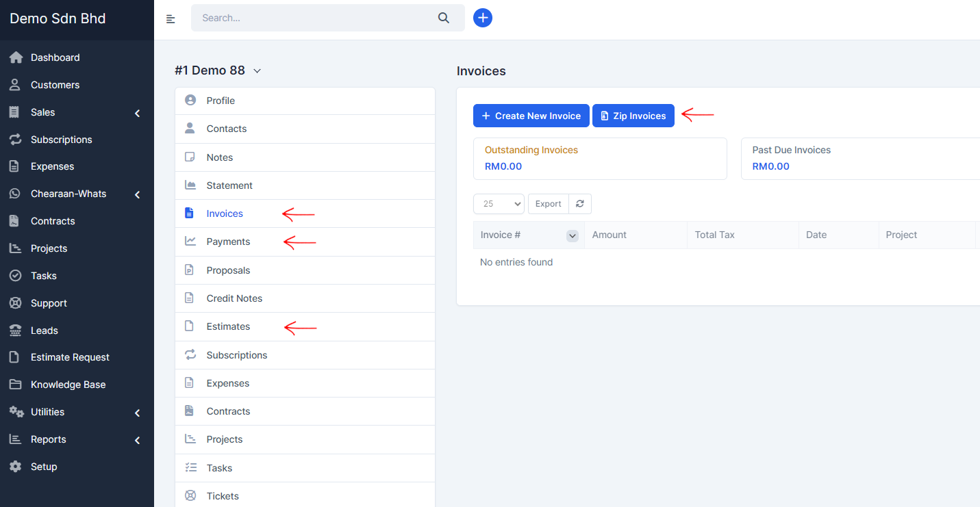Click the blue quick-create plus icon

pos(483,18)
